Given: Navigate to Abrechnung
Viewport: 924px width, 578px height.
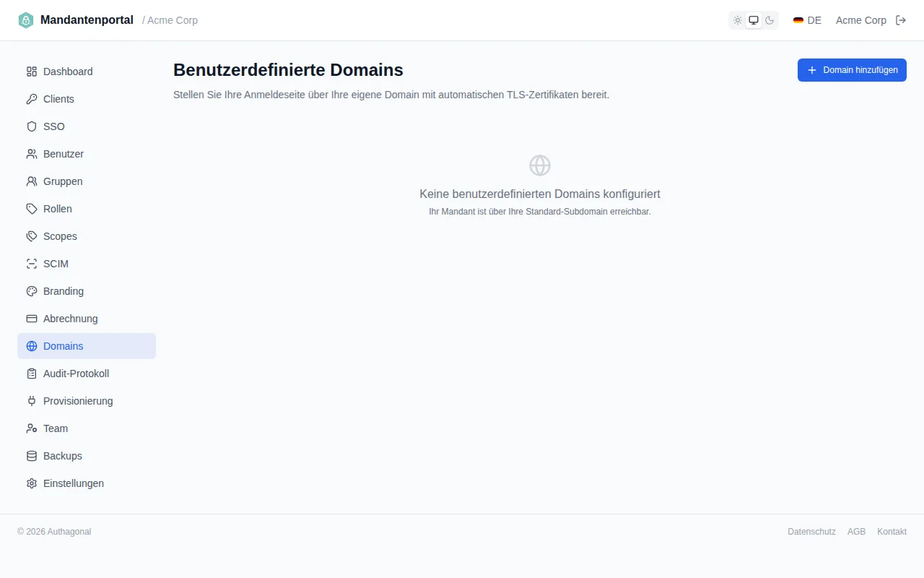Looking at the screenshot, I should coord(87,319).
